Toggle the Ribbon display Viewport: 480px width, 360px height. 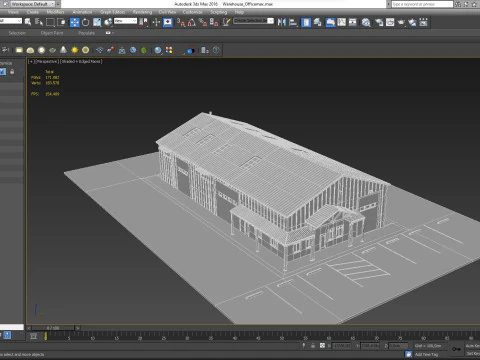(330, 22)
